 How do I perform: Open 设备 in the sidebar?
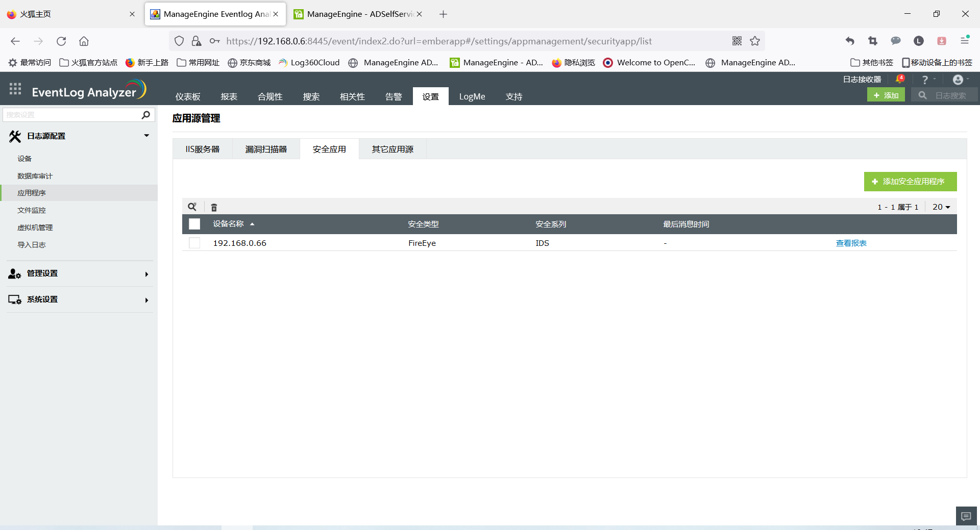[24, 159]
